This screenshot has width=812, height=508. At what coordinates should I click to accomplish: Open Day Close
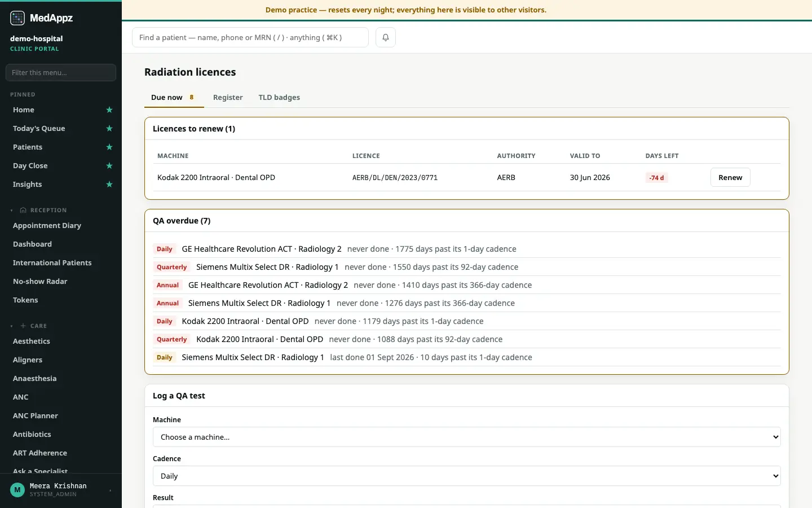coord(30,165)
